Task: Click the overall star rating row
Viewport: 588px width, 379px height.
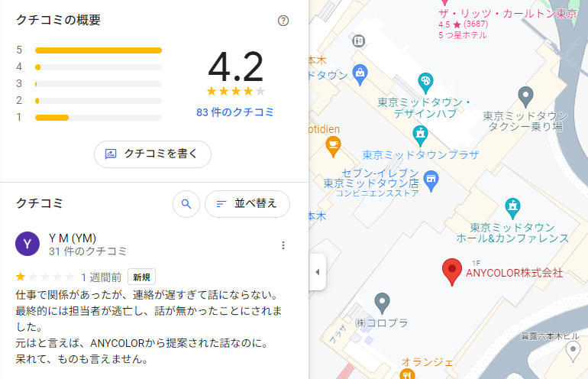Action: [x=235, y=91]
